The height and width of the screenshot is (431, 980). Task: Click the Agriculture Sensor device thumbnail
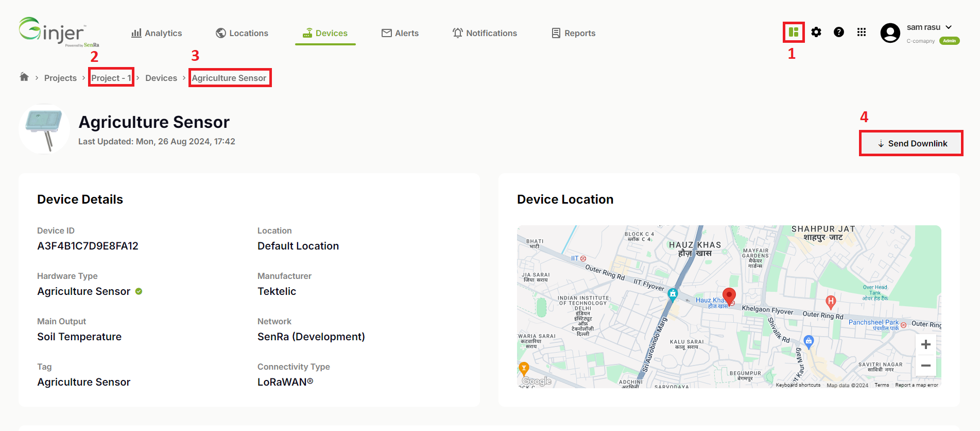pyautogui.click(x=44, y=129)
